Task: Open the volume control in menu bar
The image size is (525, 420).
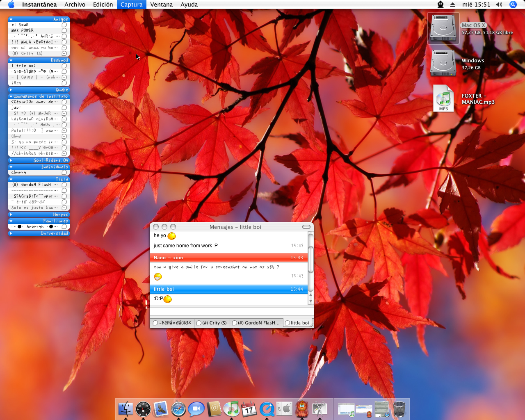Action: (499, 5)
